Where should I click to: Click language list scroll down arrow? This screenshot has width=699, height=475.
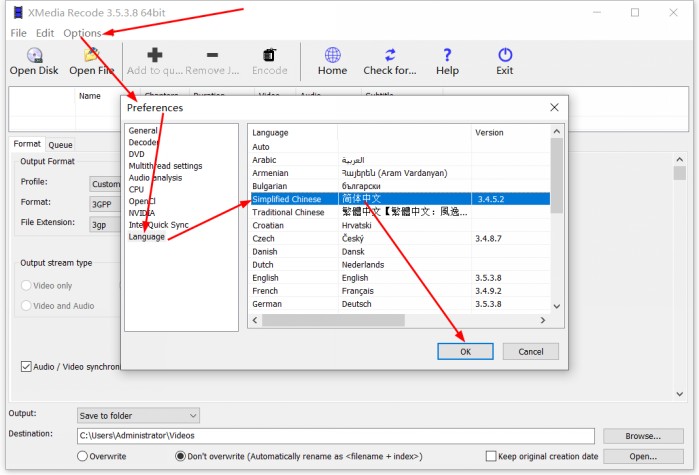[x=557, y=306]
